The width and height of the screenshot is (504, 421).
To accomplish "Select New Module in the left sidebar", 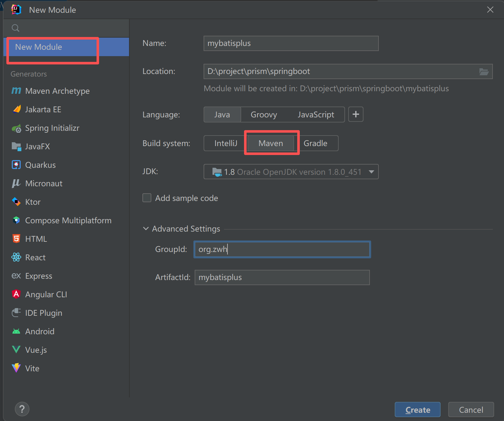I will [x=39, y=47].
